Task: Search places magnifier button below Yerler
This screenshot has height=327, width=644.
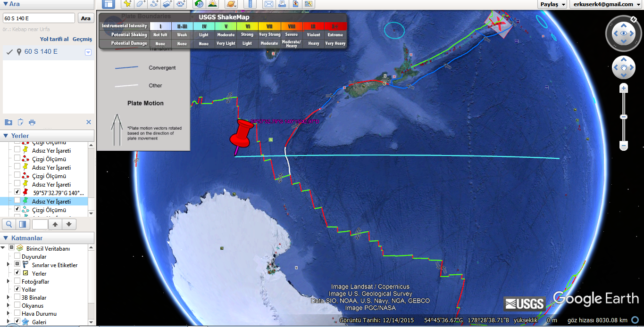Action: pyautogui.click(x=8, y=224)
